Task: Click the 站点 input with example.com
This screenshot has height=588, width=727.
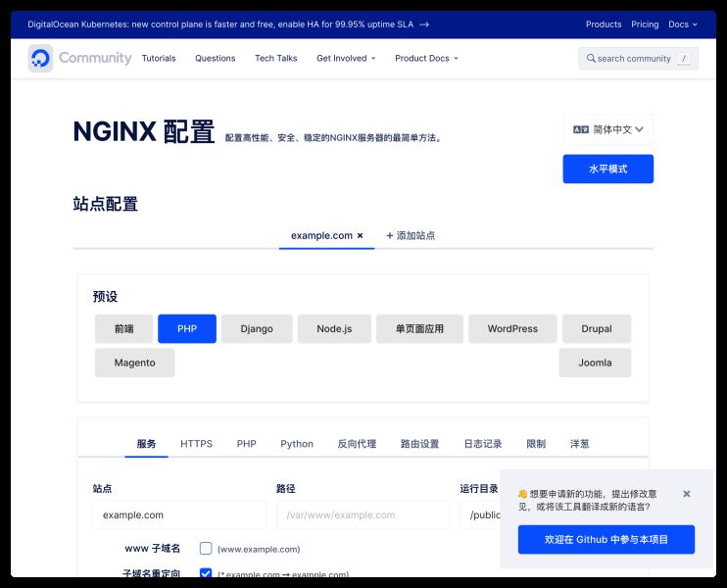Action: 179,514
